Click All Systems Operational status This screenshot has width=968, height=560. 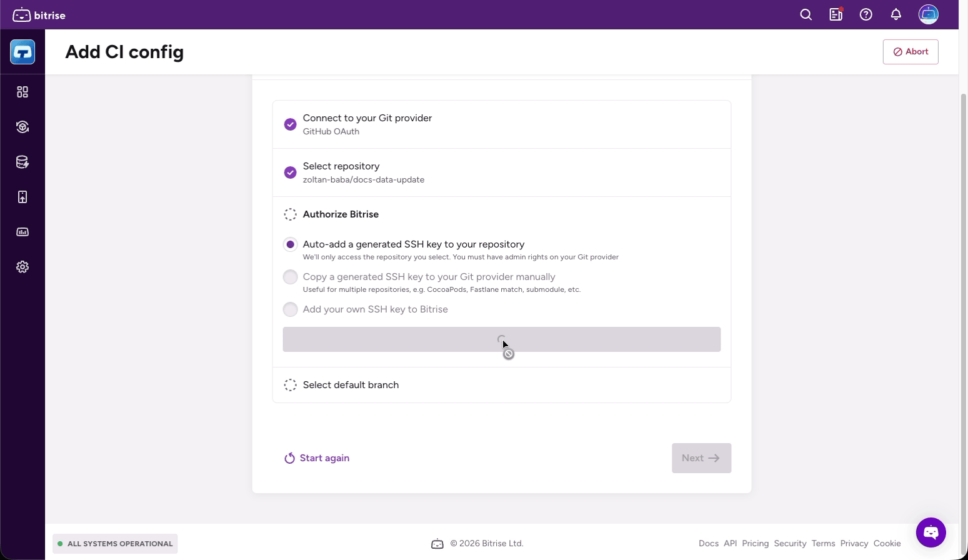pyautogui.click(x=115, y=544)
